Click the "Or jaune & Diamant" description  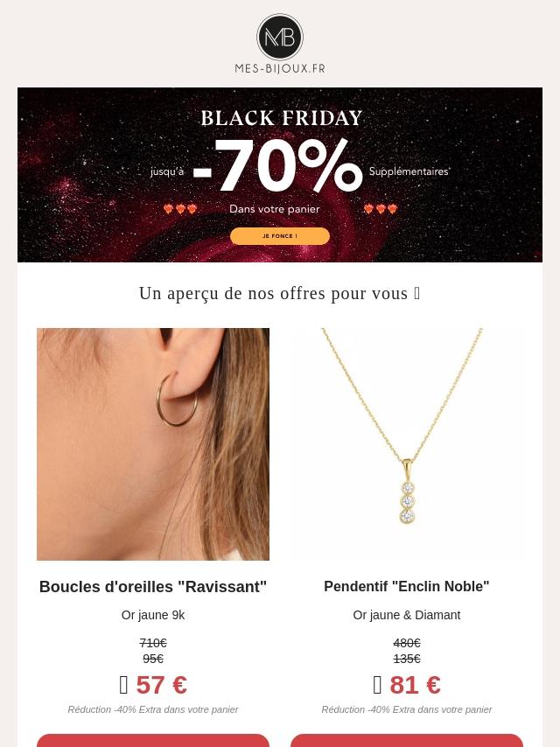pos(407,615)
